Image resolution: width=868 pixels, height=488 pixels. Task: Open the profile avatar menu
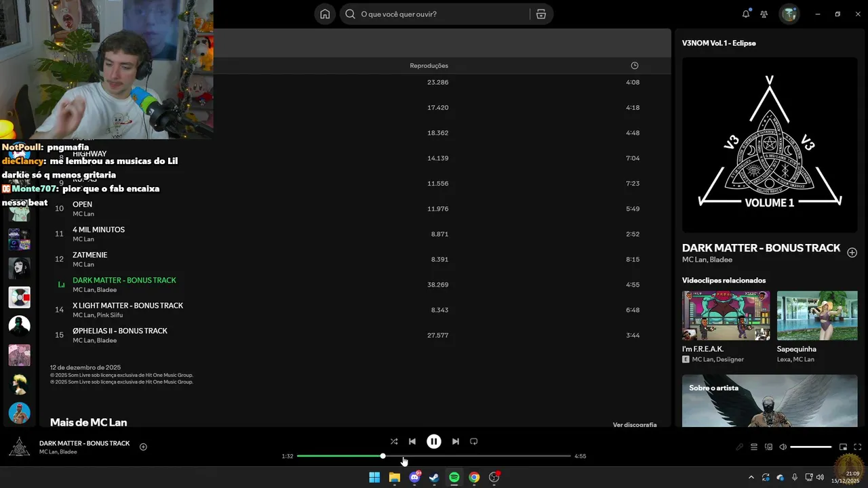pyautogui.click(x=789, y=14)
